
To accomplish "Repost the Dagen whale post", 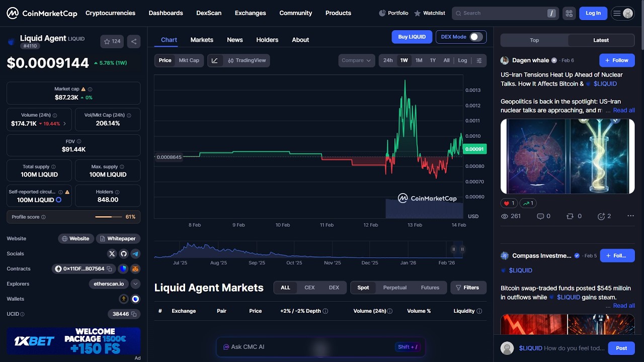I will coord(574,216).
